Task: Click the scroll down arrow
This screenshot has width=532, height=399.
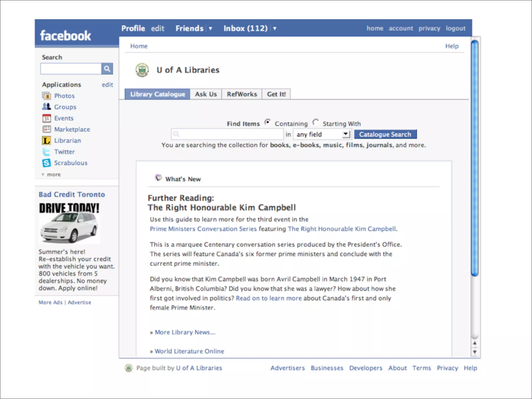Action: pos(475,352)
